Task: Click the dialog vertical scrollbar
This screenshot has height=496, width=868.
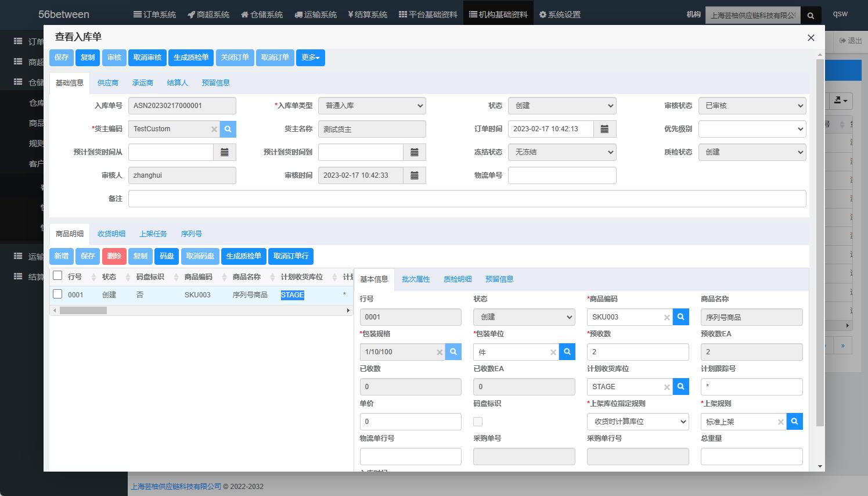Action: tap(820, 242)
